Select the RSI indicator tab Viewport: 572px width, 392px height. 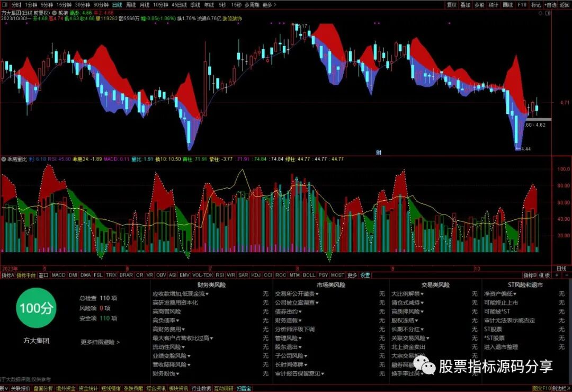coord(220,275)
